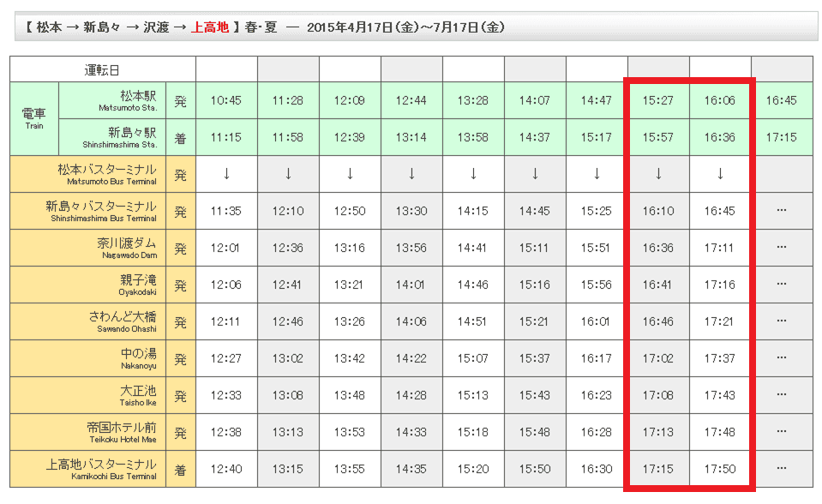The height and width of the screenshot is (504, 822).
Task: Click the 17:11 Nagawado Dam time
Action: tap(720, 248)
